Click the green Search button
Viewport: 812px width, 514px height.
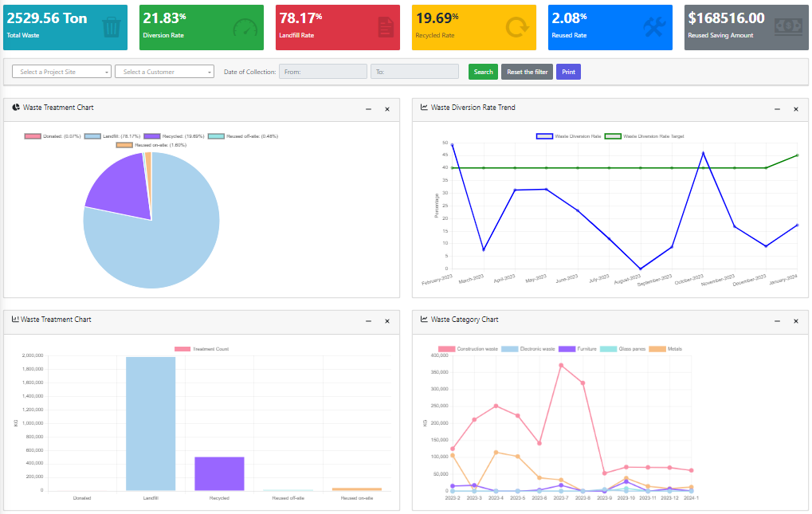pyautogui.click(x=482, y=71)
